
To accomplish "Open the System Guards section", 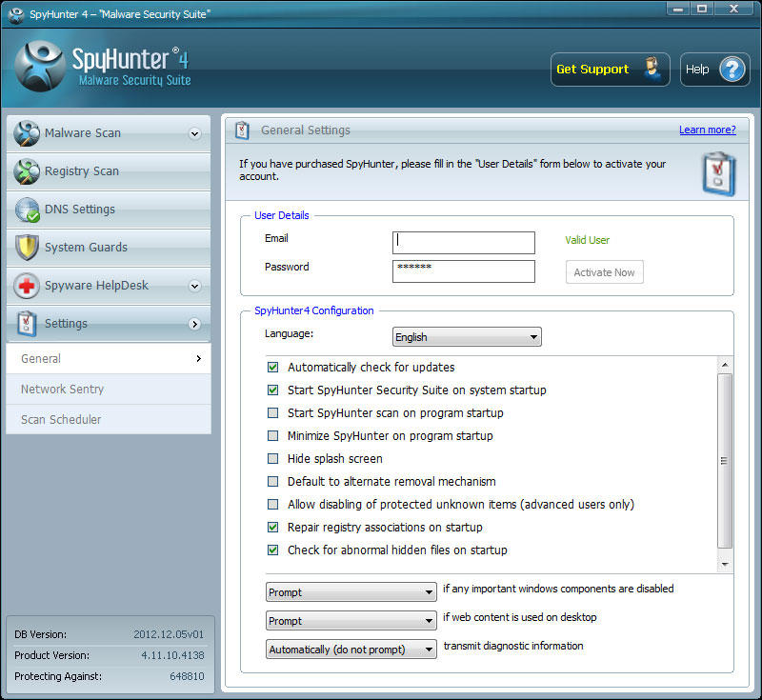I will (109, 248).
